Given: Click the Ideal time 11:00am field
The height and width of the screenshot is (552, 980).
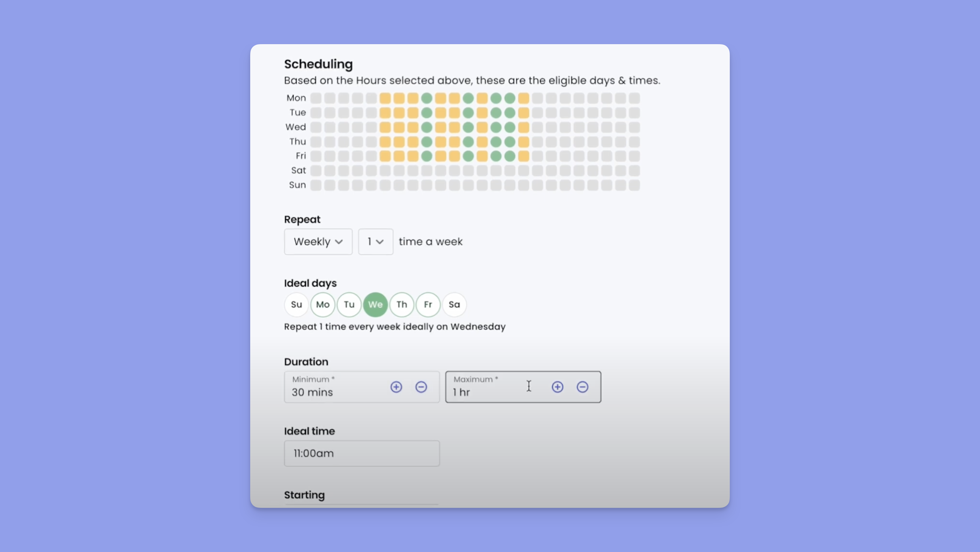Looking at the screenshot, I should coord(361,453).
